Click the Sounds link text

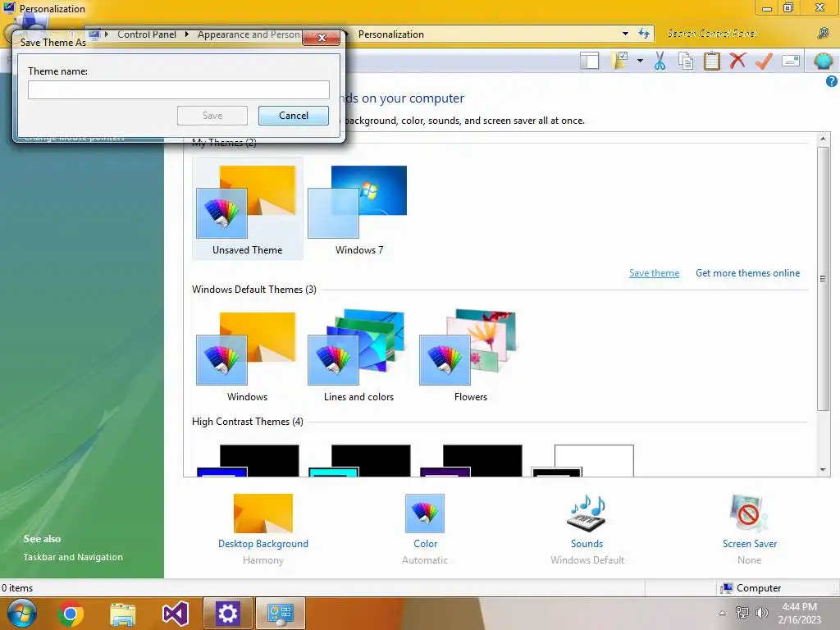[587, 544]
